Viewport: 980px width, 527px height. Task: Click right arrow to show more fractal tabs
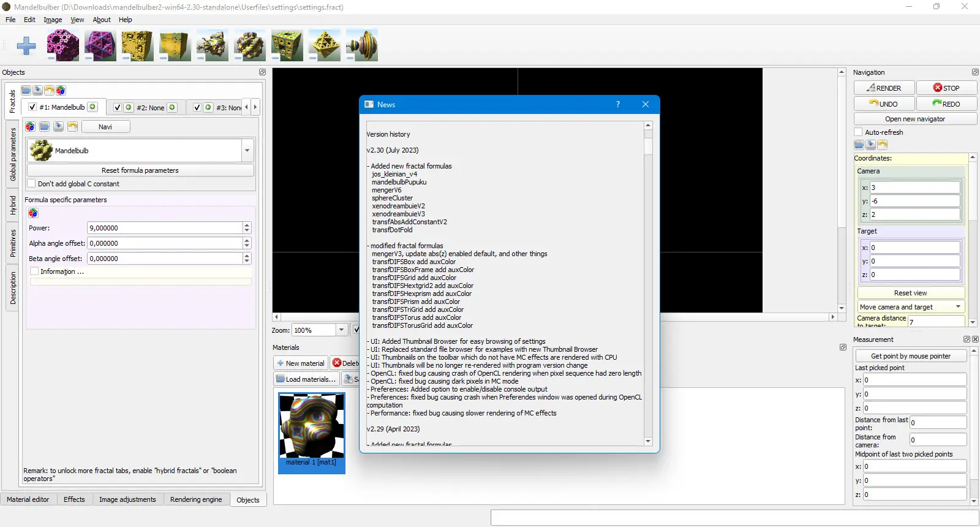point(255,107)
